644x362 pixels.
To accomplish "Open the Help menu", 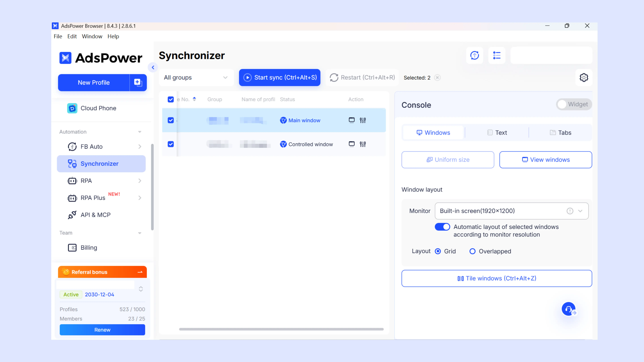I will click(x=113, y=36).
